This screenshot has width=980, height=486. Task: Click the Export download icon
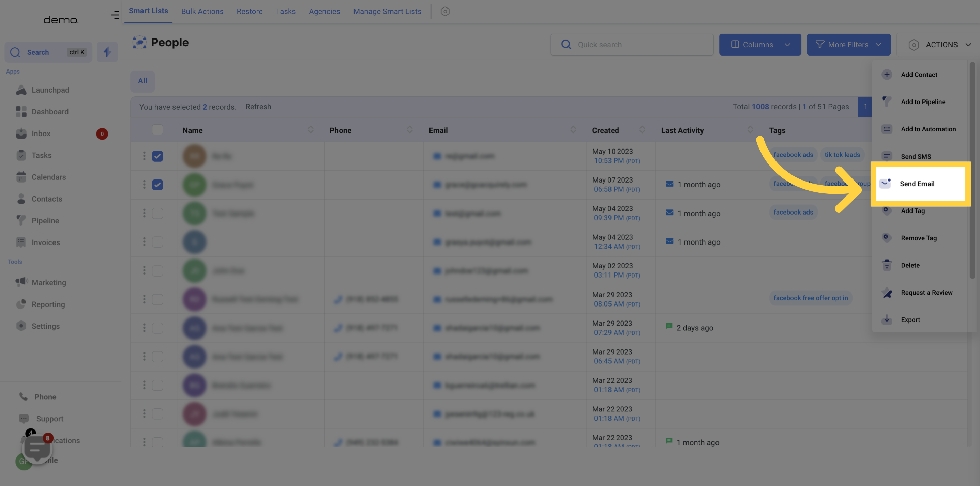(x=886, y=319)
